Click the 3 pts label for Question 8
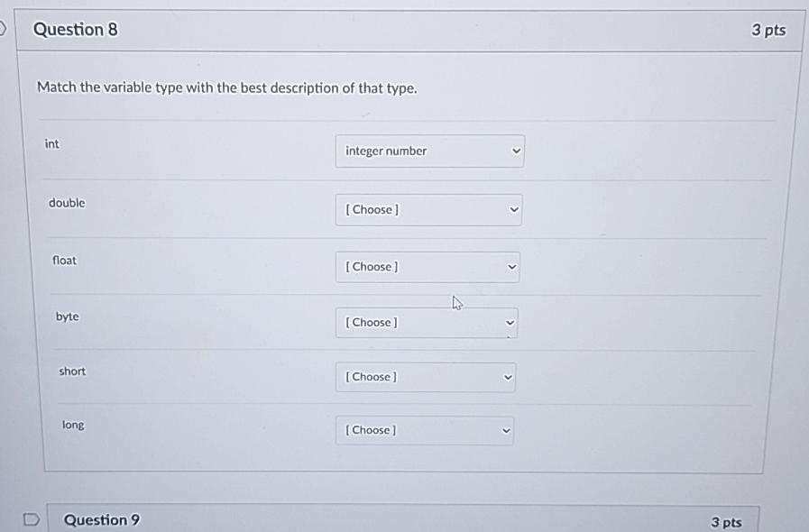 [770, 29]
